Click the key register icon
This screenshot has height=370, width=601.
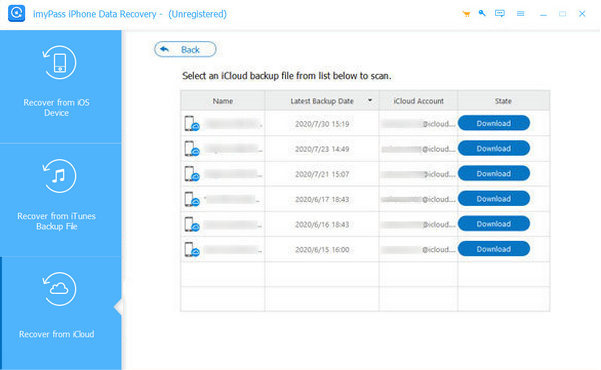coord(482,13)
